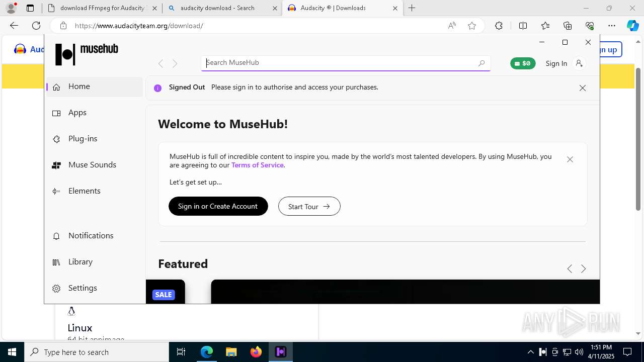The height and width of the screenshot is (362, 644).
Task: Open the Apps section in MuseHub
Action: (95, 113)
